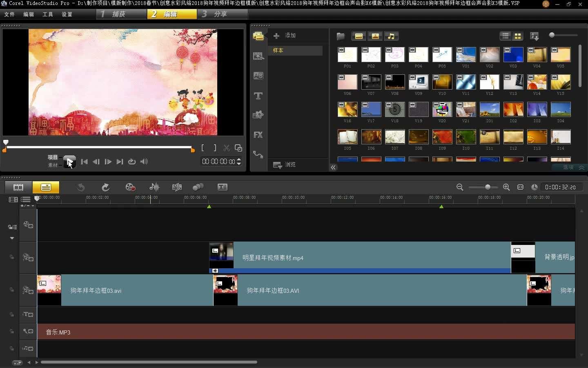Jump to the start of the preview
The width and height of the screenshot is (588, 368).
tap(84, 162)
